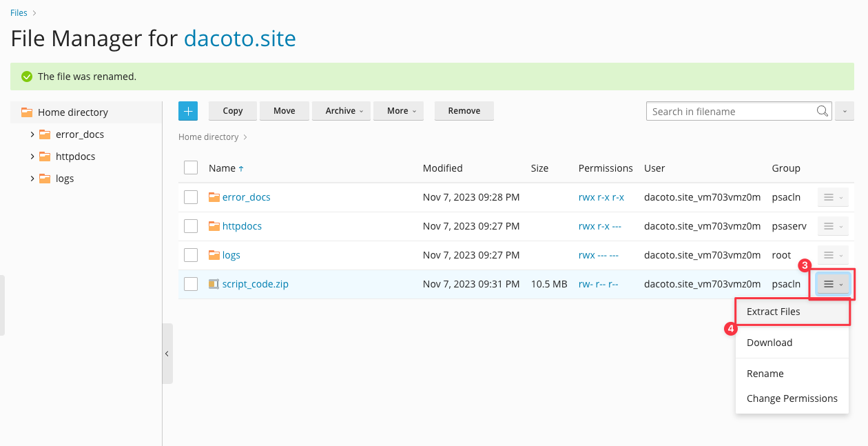The width and height of the screenshot is (868, 446).
Task: Select Change Permissions in the menu
Action: [792, 398]
